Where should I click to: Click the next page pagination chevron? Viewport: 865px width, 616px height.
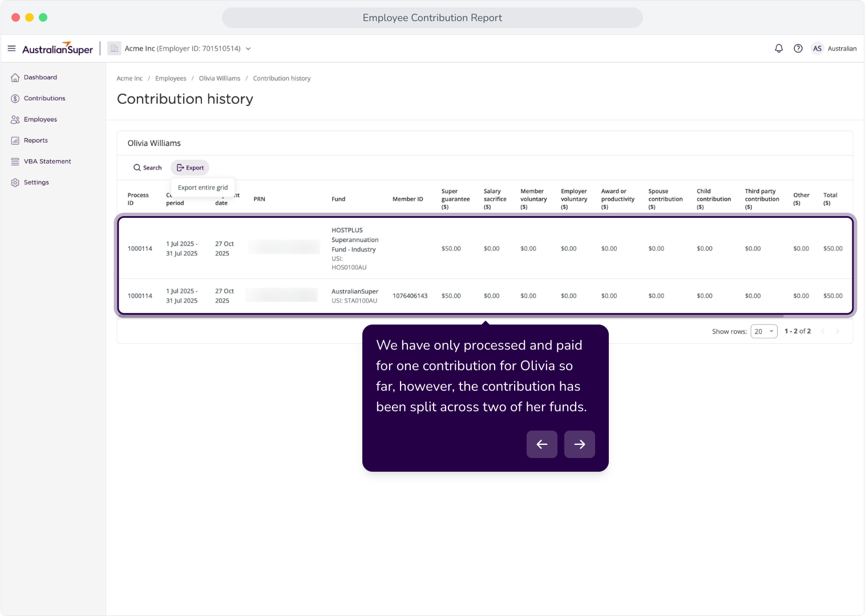click(838, 331)
